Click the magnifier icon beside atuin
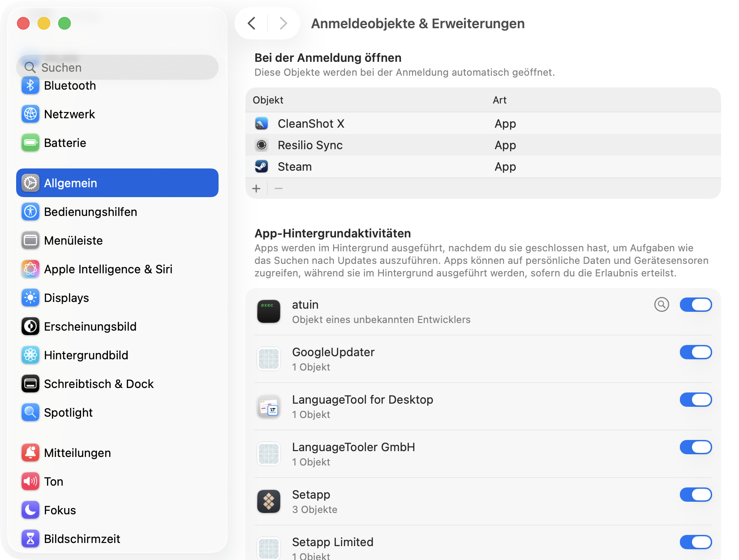 (x=662, y=305)
